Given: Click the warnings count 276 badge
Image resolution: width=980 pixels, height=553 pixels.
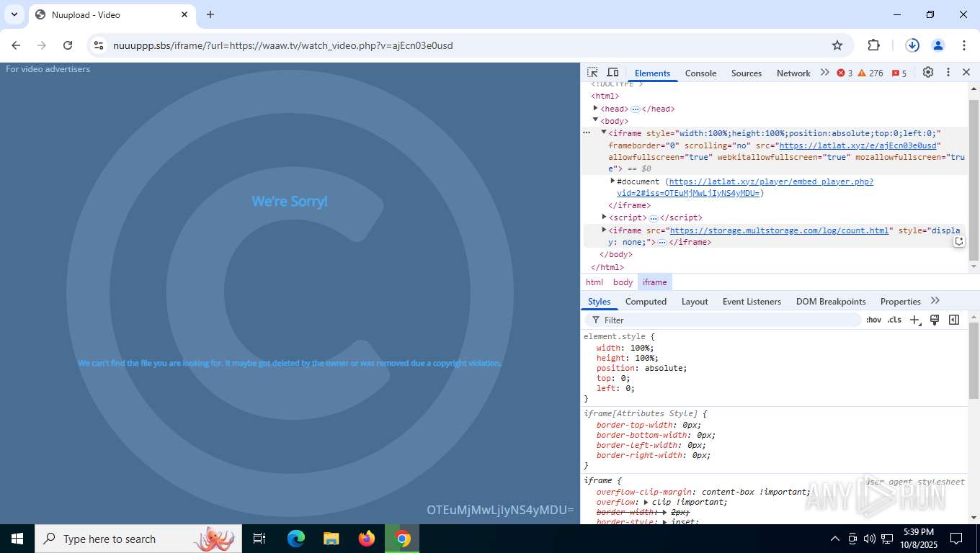Looking at the screenshot, I should pyautogui.click(x=870, y=73).
